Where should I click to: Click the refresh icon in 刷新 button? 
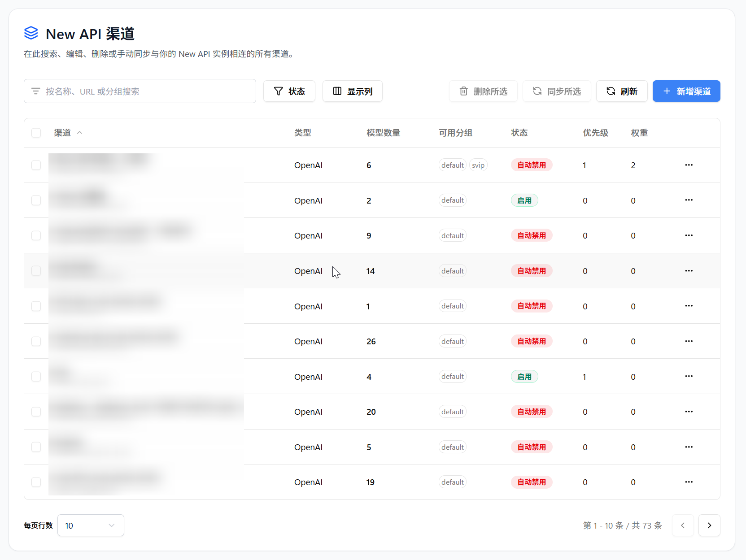coord(611,91)
